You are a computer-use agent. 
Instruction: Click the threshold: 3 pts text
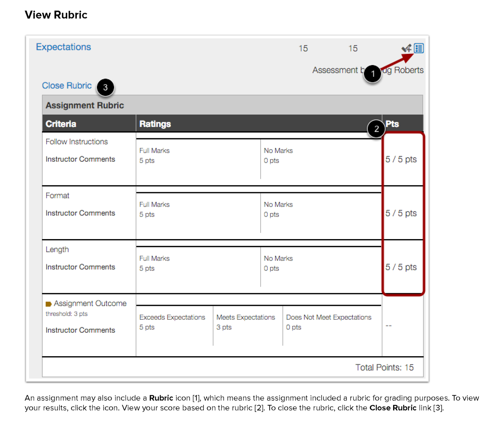pos(66,314)
